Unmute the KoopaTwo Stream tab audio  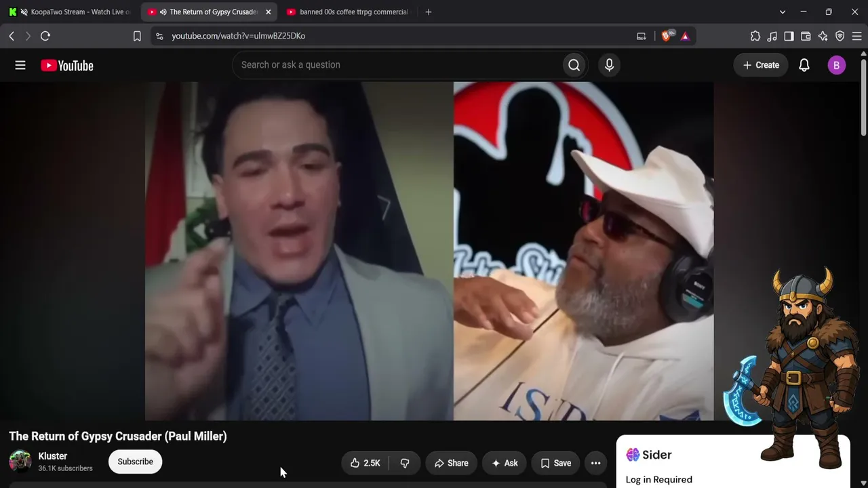click(x=24, y=12)
